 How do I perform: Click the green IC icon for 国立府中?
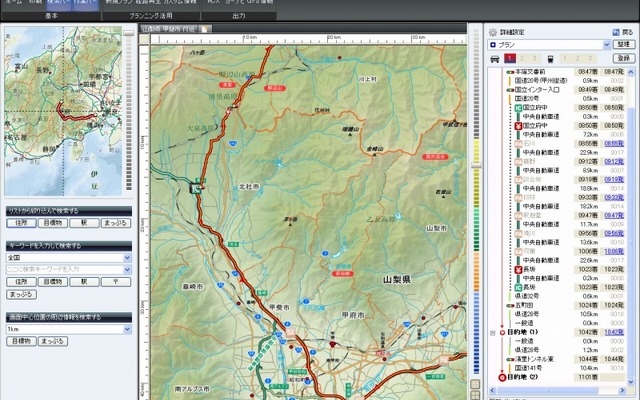[518, 108]
